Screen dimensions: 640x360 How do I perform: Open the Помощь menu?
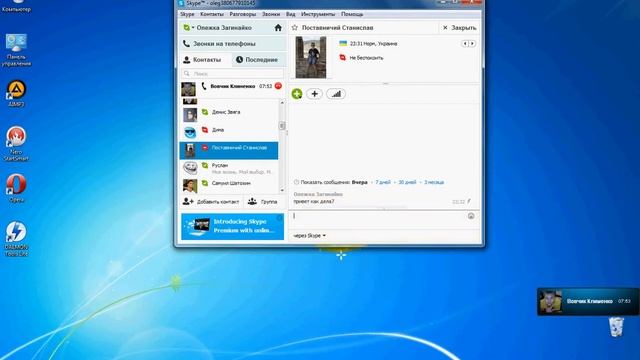coord(352,14)
